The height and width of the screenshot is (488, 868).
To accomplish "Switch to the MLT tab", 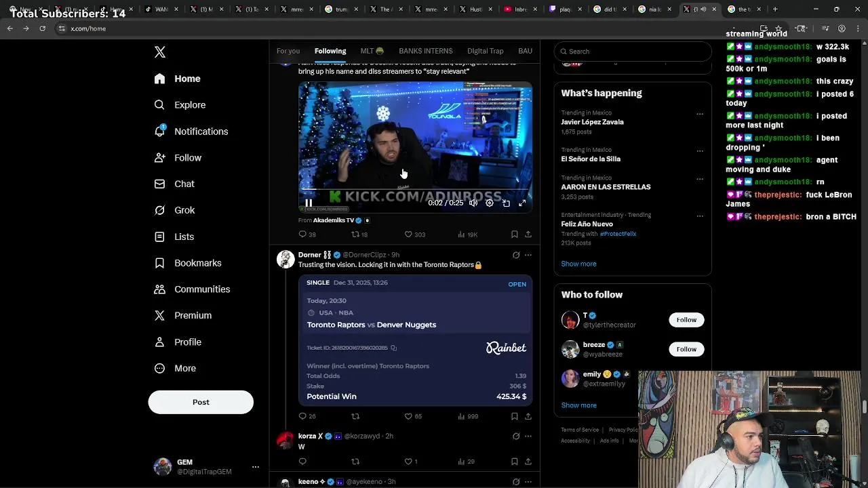I will point(372,51).
